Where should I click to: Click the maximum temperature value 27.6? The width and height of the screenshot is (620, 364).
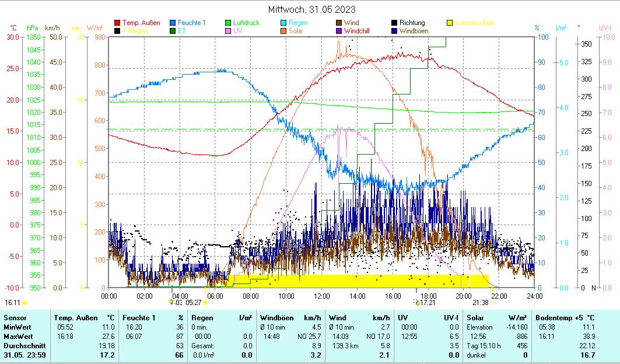click(x=107, y=337)
